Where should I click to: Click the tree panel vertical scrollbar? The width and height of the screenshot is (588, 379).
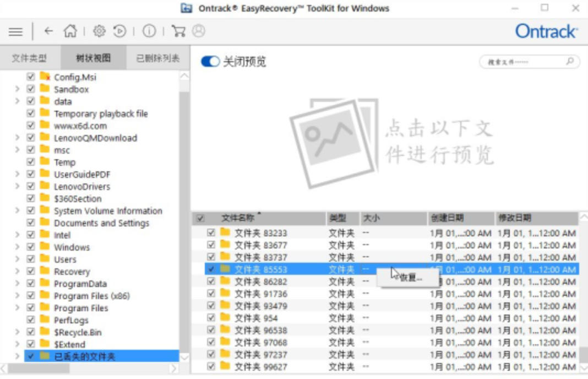184,221
